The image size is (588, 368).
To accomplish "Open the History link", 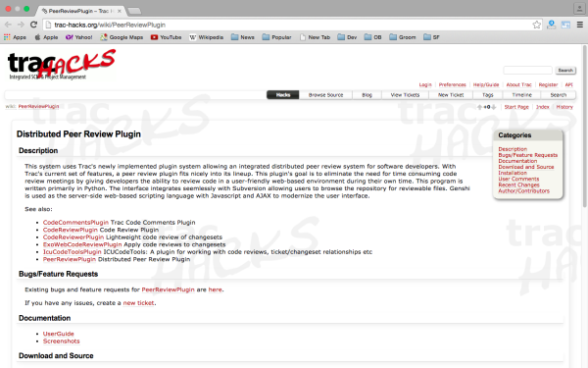I will pos(564,107).
